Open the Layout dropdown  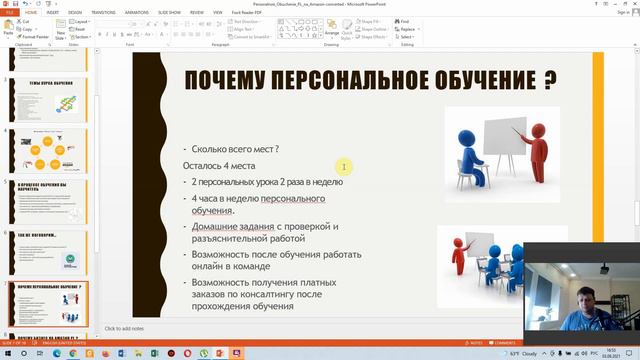click(80, 21)
